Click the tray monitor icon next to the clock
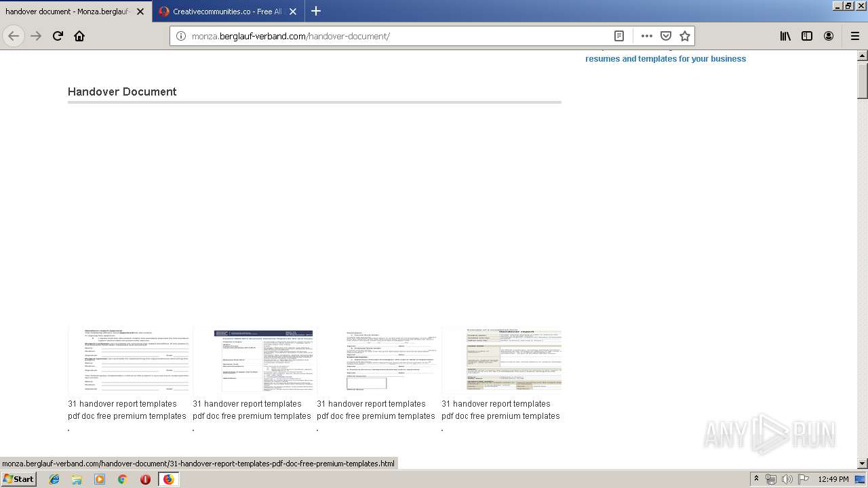 pyautogui.click(x=861, y=479)
